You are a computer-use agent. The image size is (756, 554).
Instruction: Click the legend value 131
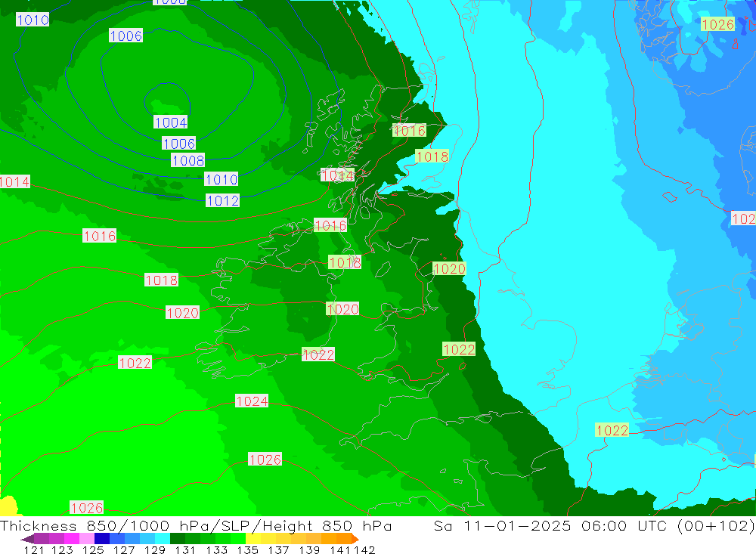186,549
